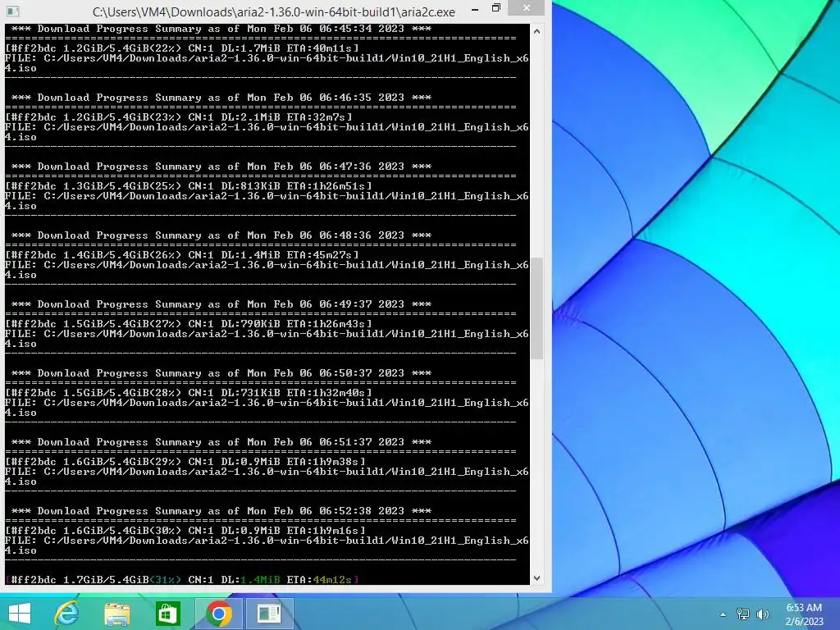The image size is (840, 630).
Task: Open the network status tray icon
Action: (743, 614)
